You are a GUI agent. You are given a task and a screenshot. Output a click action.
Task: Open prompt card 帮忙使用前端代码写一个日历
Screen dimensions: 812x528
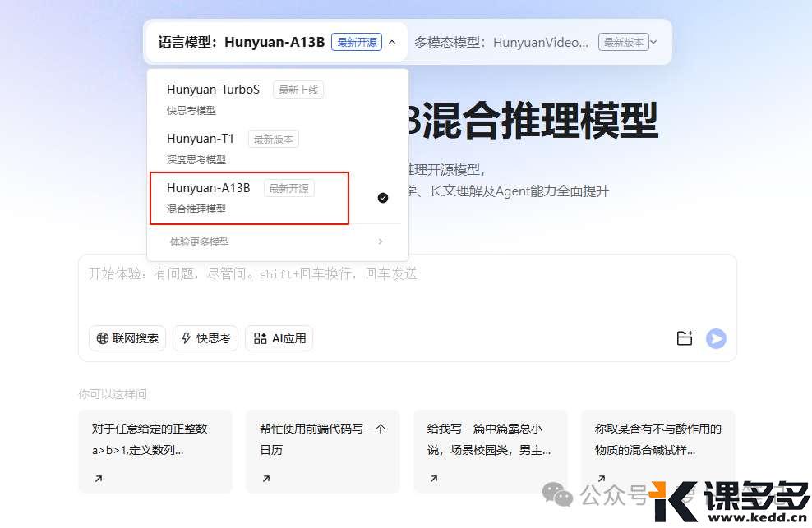323,452
